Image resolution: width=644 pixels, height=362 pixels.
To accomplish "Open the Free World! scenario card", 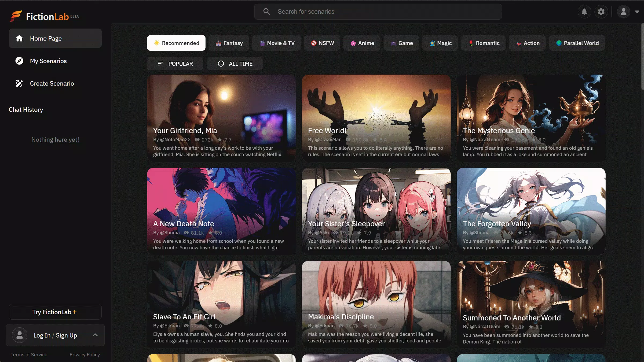I will click(376, 118).
